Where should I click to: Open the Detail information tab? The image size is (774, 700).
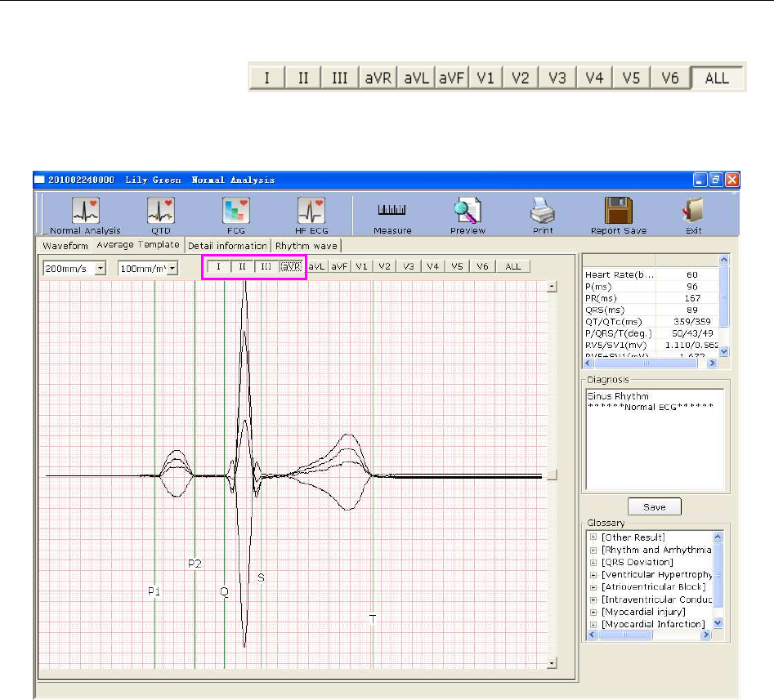(227, 246)
